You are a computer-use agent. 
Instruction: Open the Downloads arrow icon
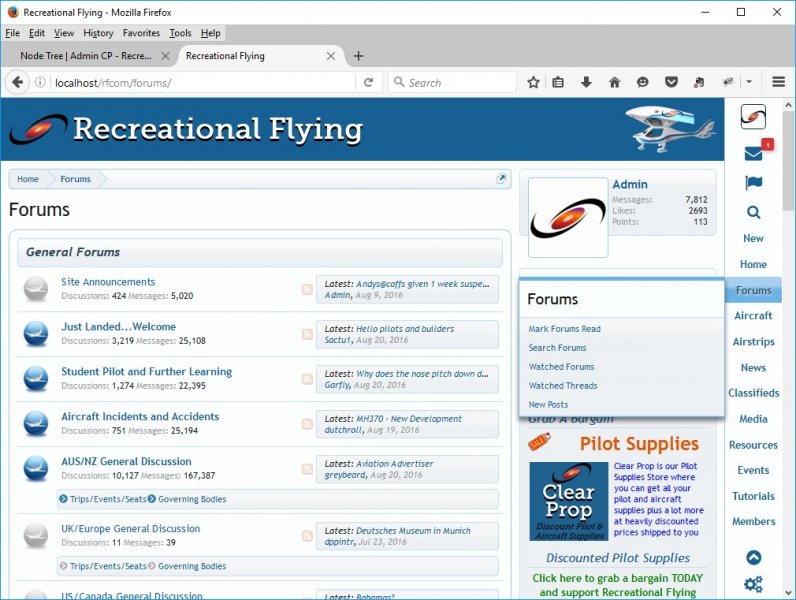click(586, 82)
